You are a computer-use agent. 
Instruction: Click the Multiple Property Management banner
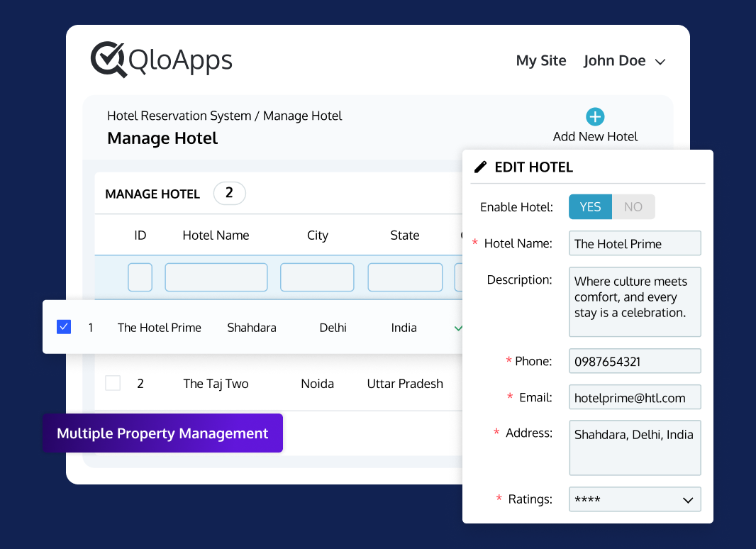162,433
